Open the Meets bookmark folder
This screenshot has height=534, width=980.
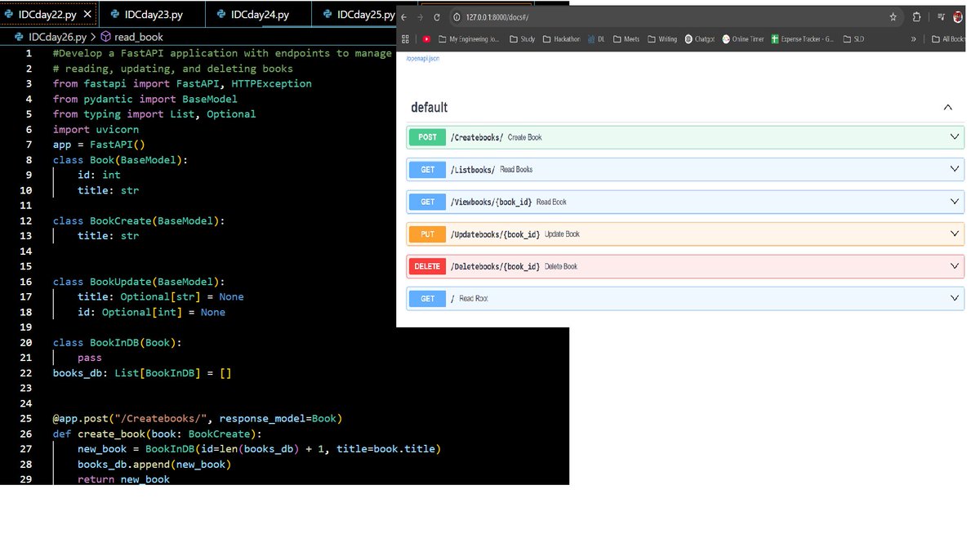(x=626, y=39)
